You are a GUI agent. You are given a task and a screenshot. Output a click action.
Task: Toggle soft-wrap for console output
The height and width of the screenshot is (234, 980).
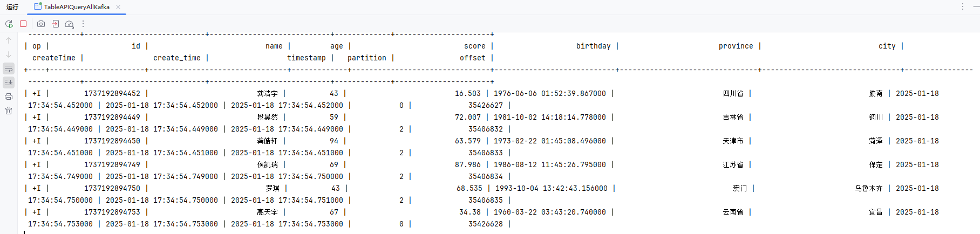click(x=9, y=68)
